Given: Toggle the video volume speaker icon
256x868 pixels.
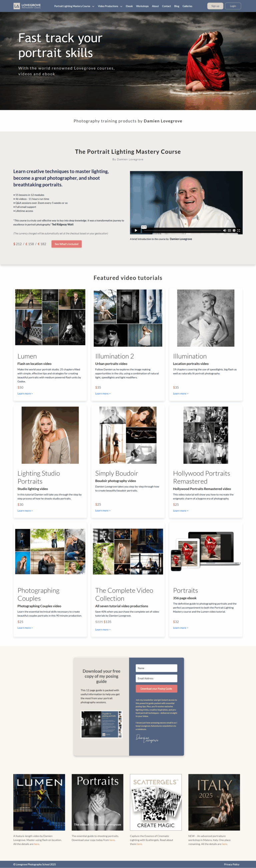Looking at the screenshot, I should tap(225, 230).
